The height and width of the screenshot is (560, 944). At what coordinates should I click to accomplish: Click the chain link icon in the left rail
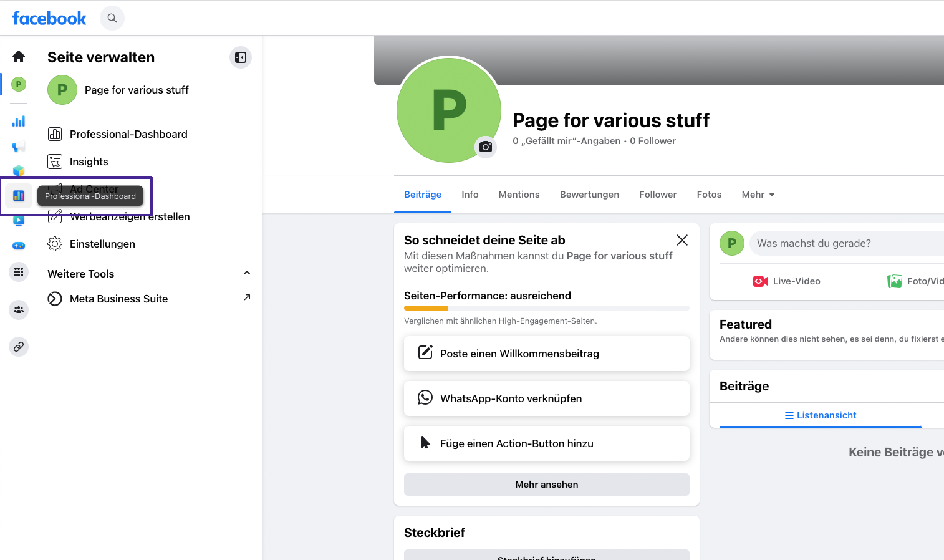(19, 347)
